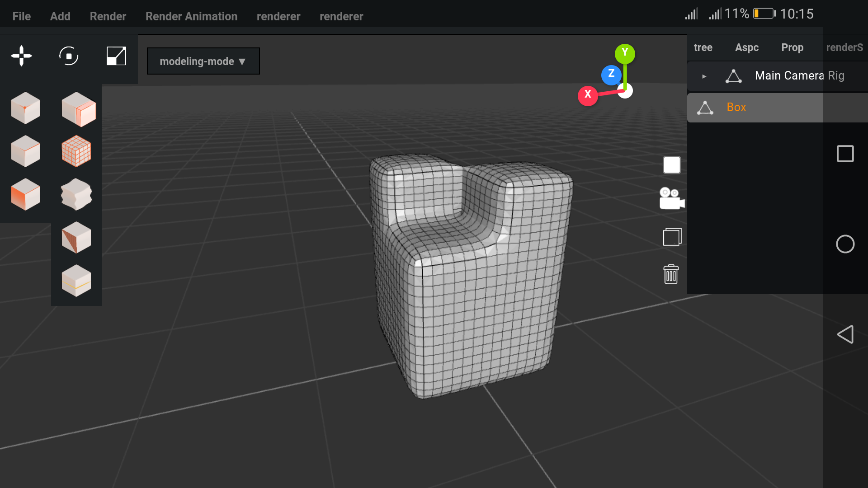Viewport: 868px width, 488px height.
Task: Open the modeling-mode dropdown
Action: tap(203, 61)
